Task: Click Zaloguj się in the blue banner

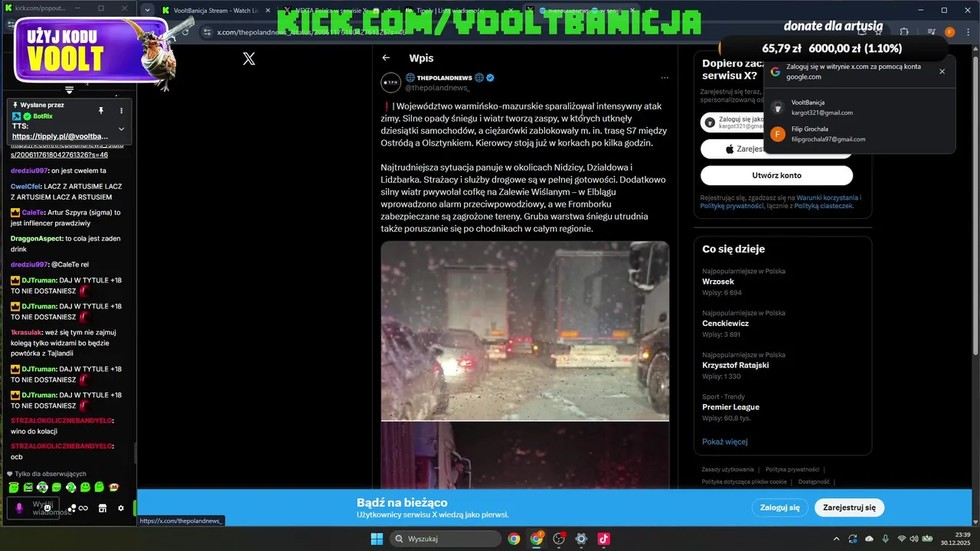Action: [779, 507]
